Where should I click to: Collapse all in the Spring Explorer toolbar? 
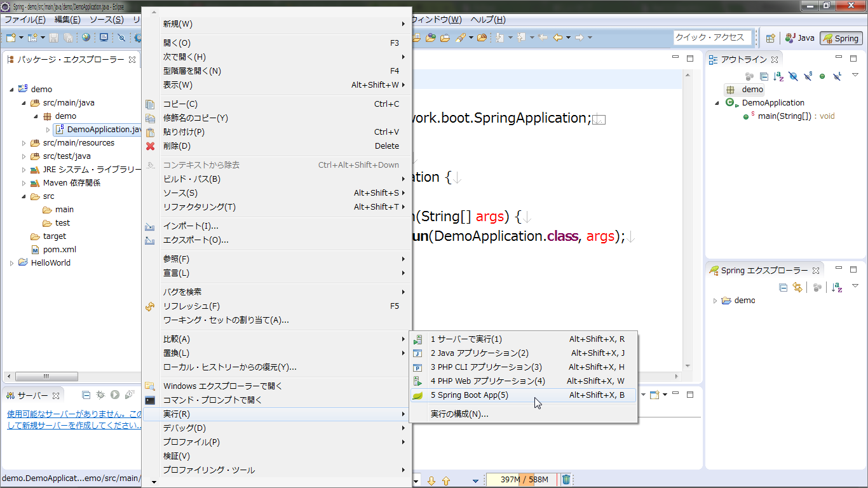783,288
